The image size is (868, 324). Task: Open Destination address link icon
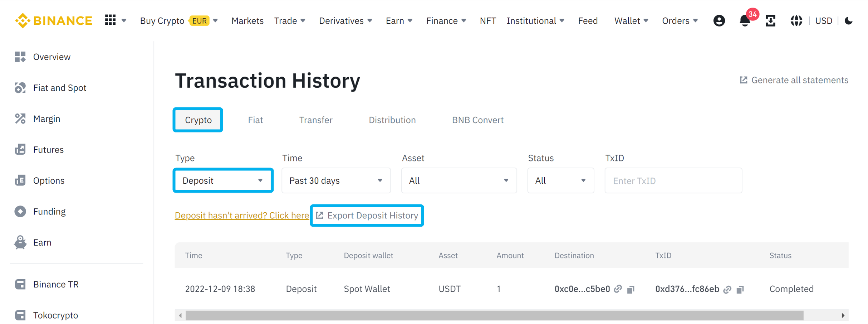coord(618,289)
